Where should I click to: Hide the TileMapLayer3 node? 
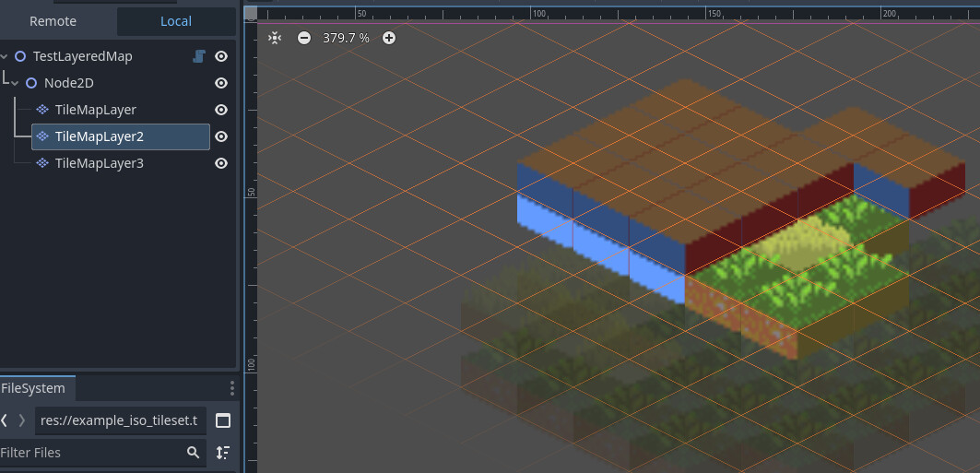click(220, 163)
